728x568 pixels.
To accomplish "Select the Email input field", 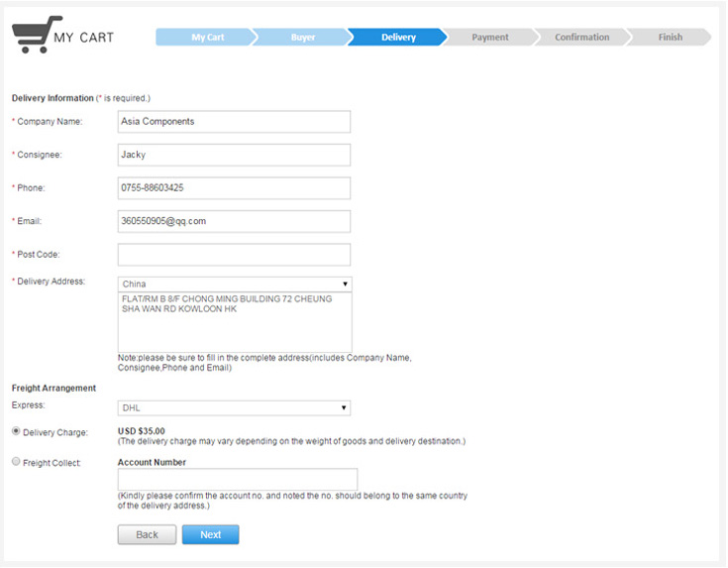I will click(234, 221).
